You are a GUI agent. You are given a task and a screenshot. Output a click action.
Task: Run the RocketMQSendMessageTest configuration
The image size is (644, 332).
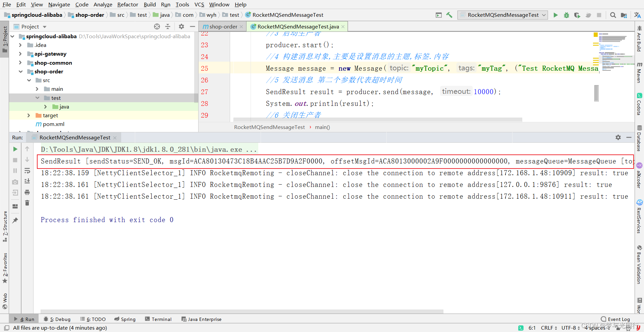point(555,15)
